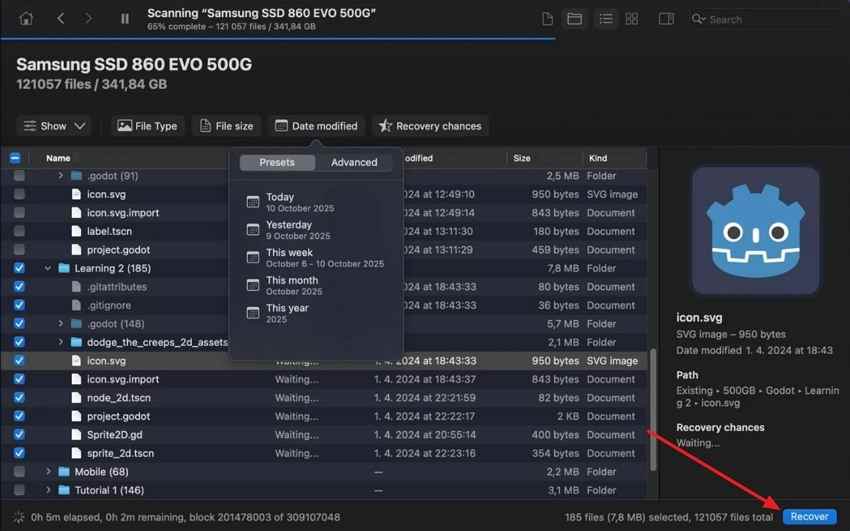Viewport: 850px width, 531px height.
Task: Toggle the preview side panel icon
Action: (x=666, y=20)
